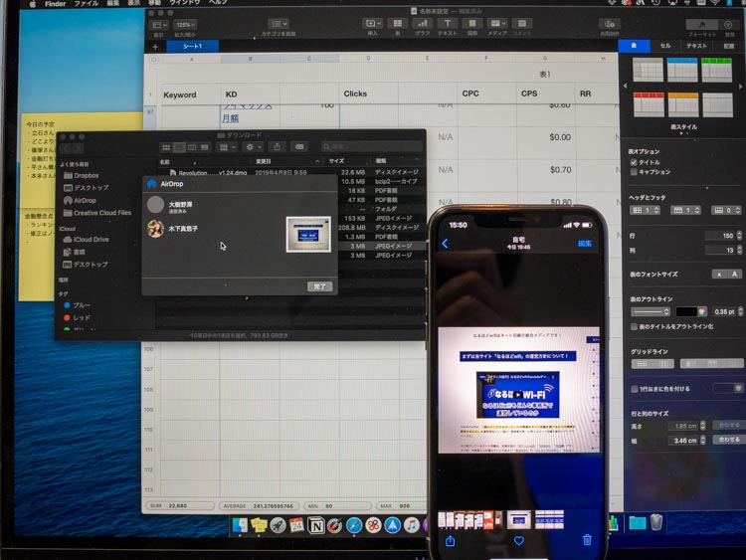The width and height of the screenshot is (746, 560).
Task: Click the smaller A table font size button
Action: click(x=719, y=275)
